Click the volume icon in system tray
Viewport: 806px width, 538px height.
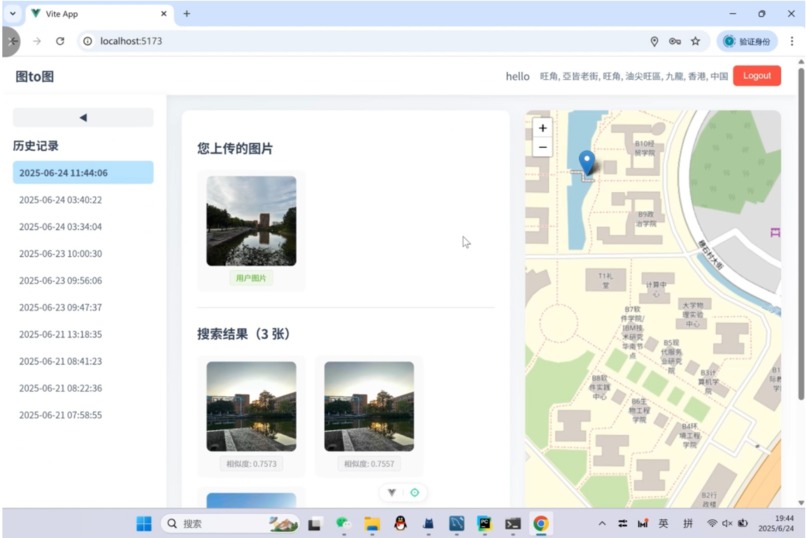727,524
